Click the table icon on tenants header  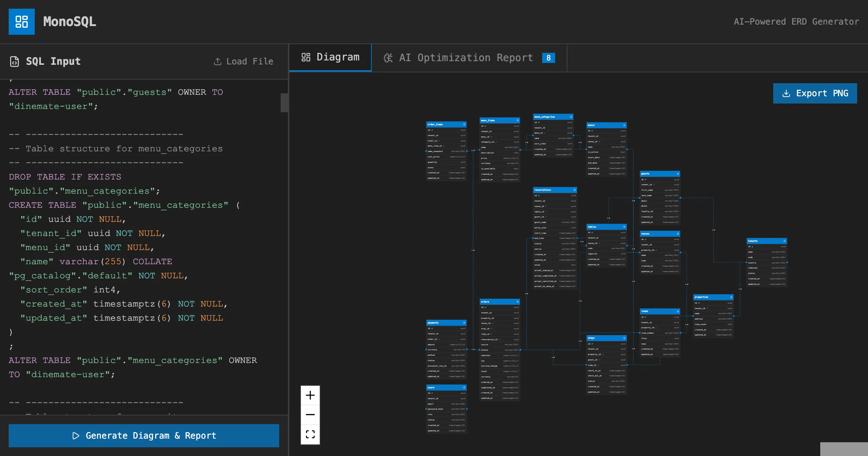(784, 241)
